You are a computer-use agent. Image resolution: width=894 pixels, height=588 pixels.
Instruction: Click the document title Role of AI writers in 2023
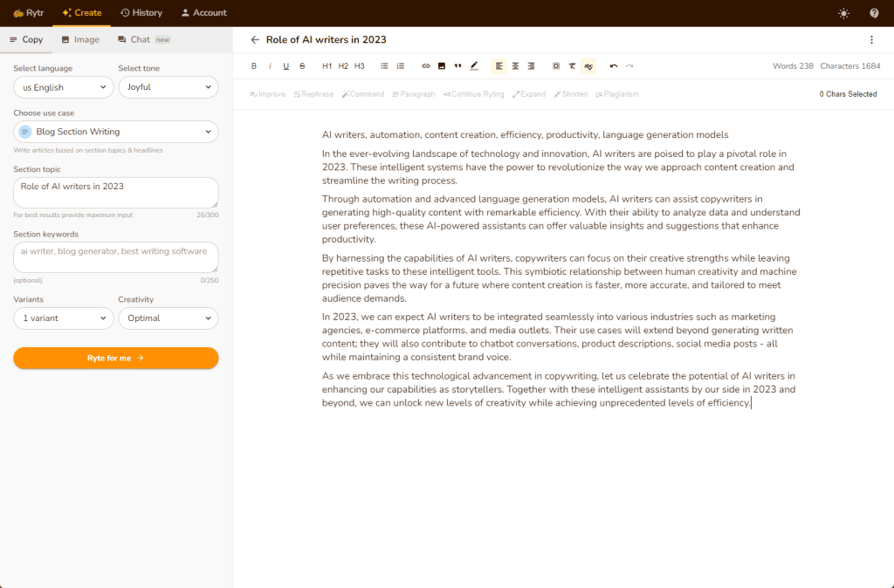(327, 40)
